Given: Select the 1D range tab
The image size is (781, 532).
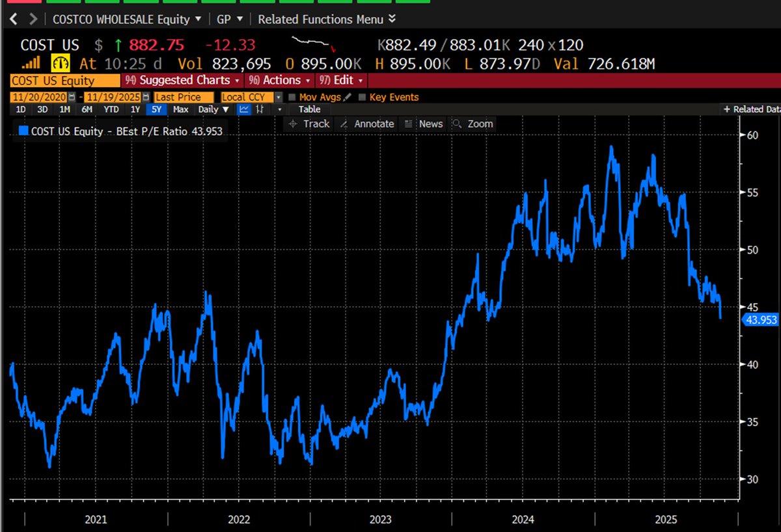Looking at the screenshot, I should (x=21, y=109).
